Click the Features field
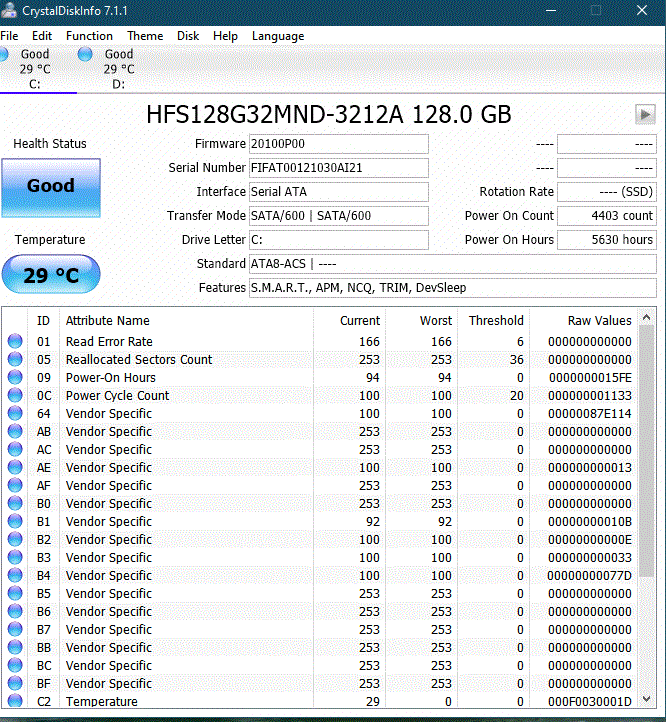Screen dimensions: 666x722 coord(453,287)
